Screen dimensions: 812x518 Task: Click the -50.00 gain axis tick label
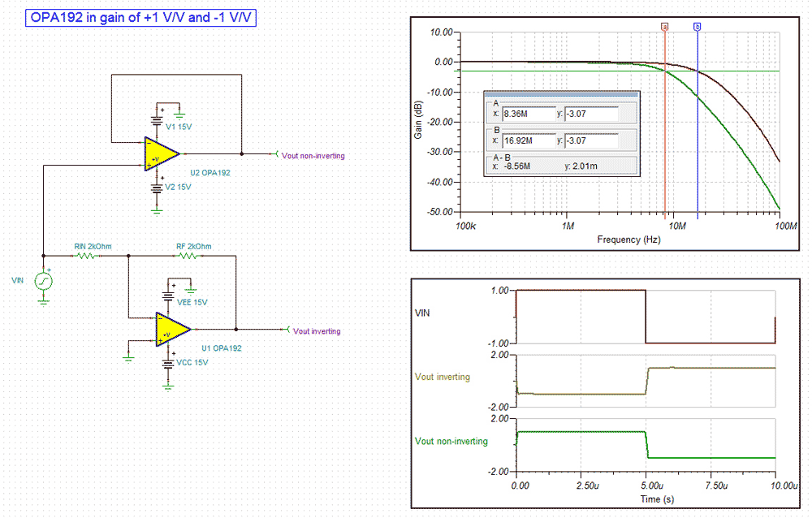440,212
